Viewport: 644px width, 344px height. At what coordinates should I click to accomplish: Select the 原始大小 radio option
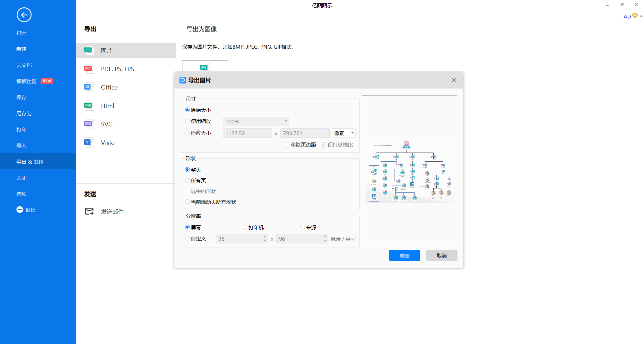(x=187, y=110)
